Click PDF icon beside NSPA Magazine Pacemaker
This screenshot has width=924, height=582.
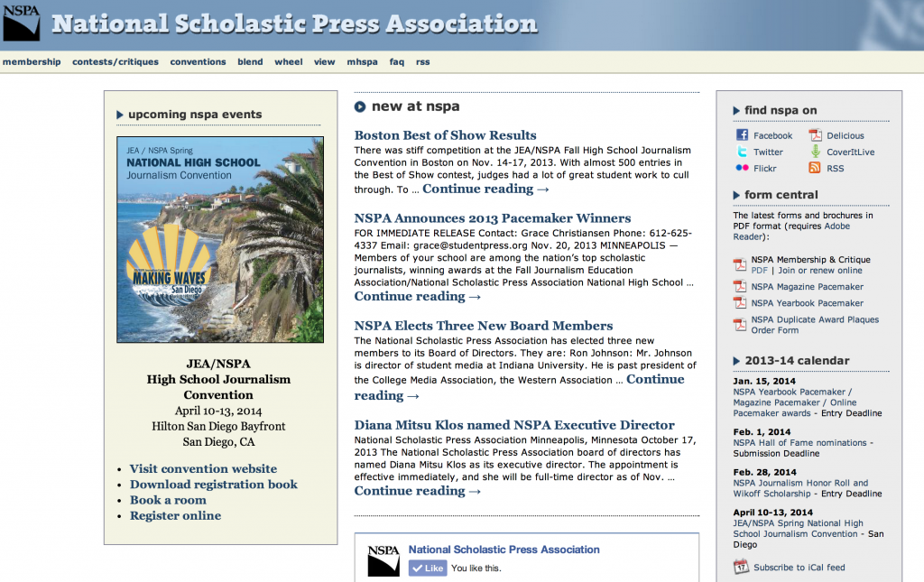coord(740,286)
